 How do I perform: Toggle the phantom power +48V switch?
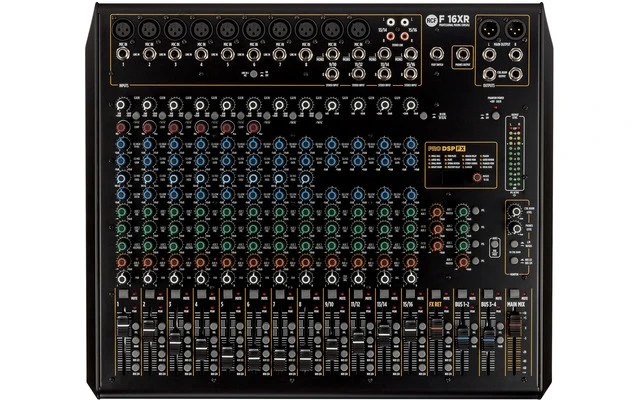pos(496,116)
